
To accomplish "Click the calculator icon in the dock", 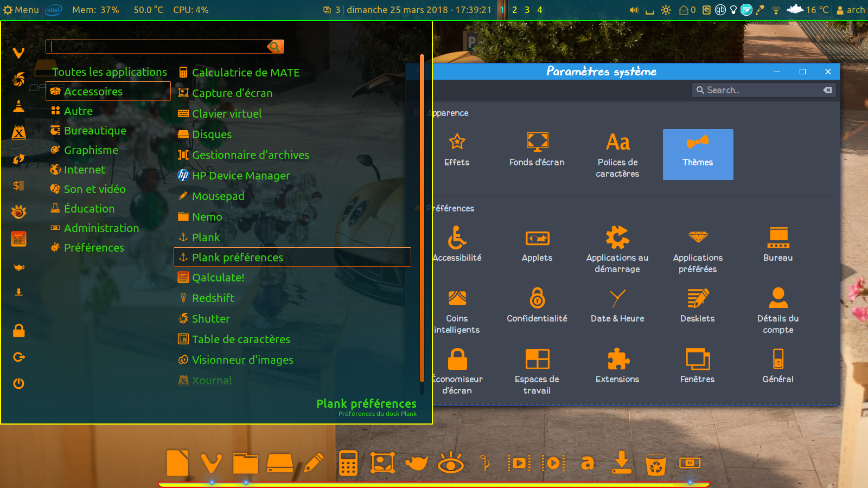I will 348,463.
